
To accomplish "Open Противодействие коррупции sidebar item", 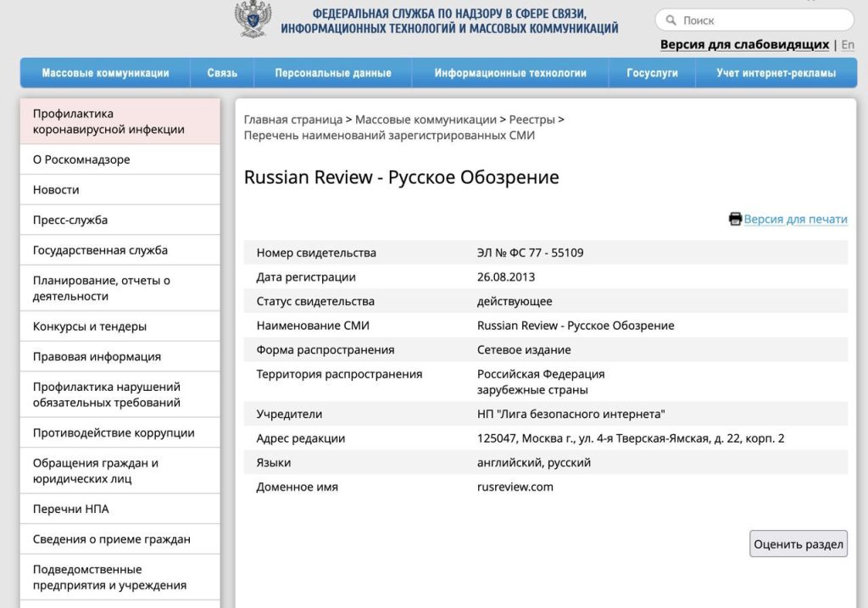I will click(120, 433).
